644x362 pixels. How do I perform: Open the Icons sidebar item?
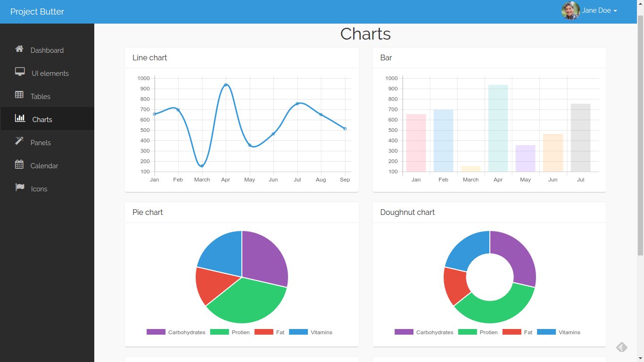(x=47, y=189)
